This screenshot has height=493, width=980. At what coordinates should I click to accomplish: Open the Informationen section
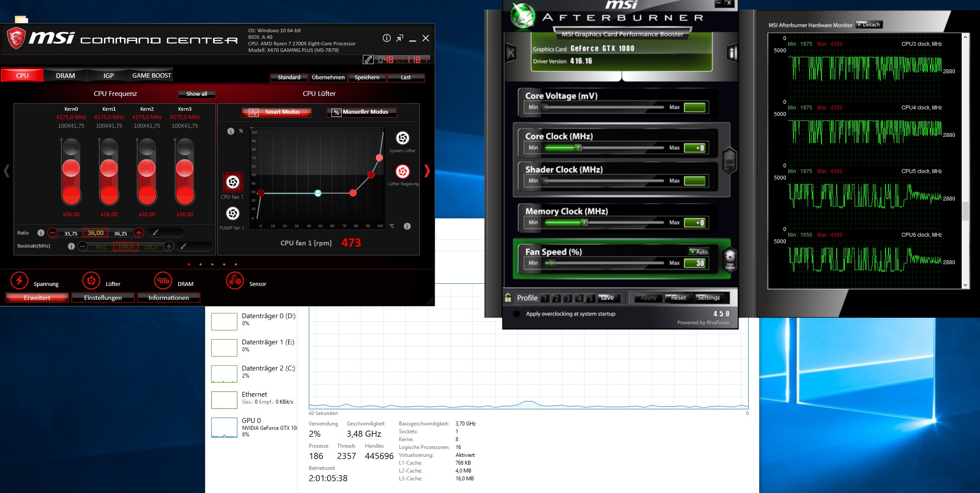pyautogui.click(x=169, y=298)
